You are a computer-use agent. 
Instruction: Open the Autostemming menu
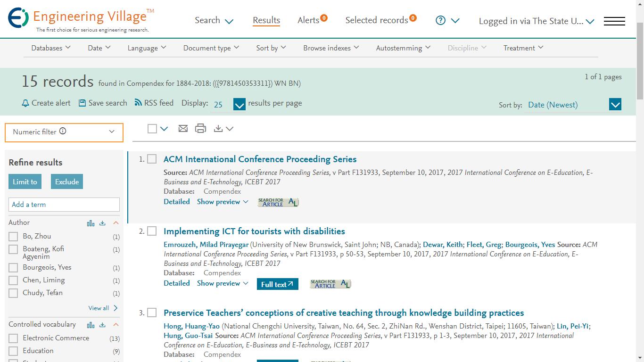[x=403, y=48]
